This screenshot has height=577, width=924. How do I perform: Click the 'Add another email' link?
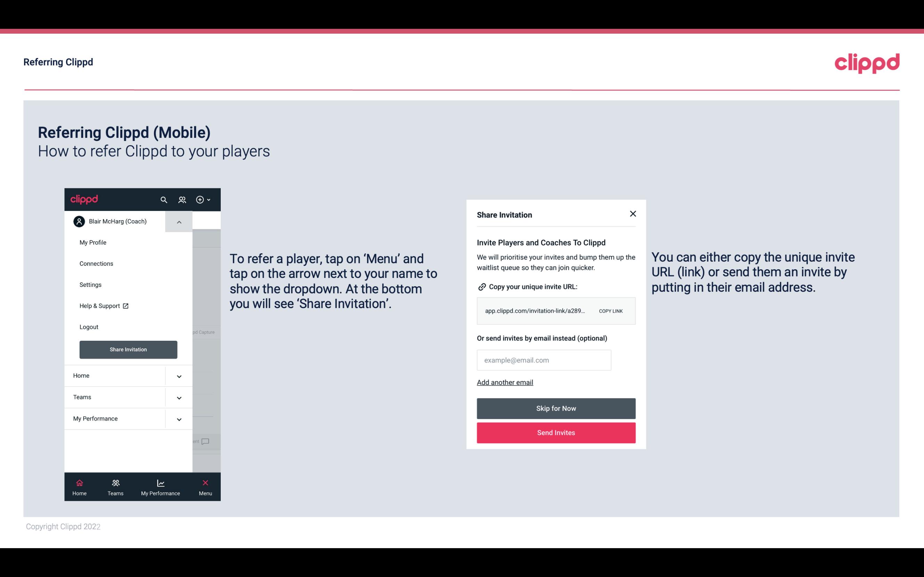click(x=505, y=382)
